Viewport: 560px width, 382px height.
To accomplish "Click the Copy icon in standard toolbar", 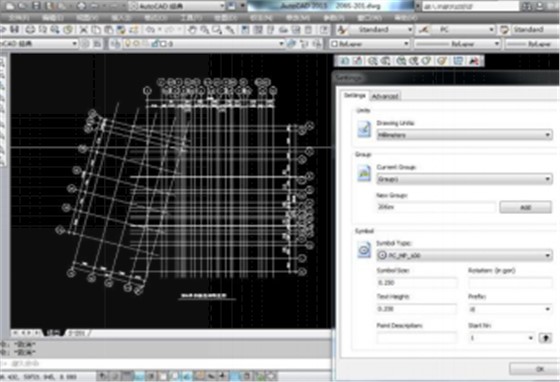I will pos(96,30).
